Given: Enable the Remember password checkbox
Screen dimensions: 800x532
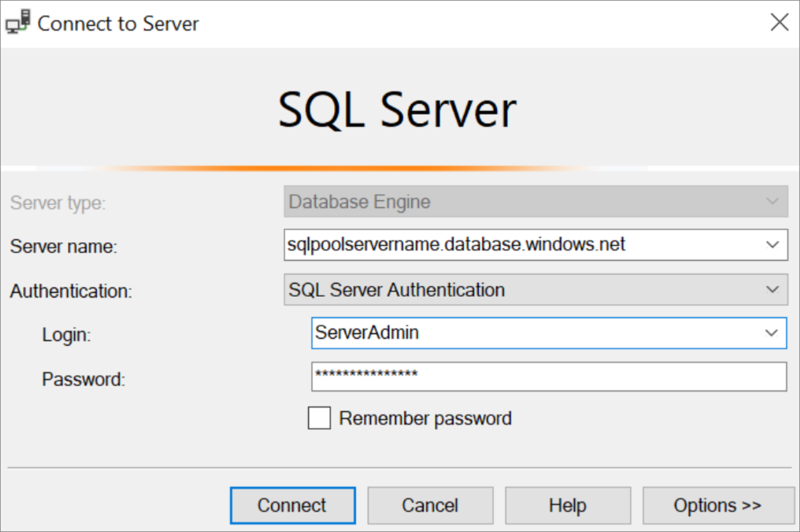Looking at the screenshot, I should [x=319, y=418].
